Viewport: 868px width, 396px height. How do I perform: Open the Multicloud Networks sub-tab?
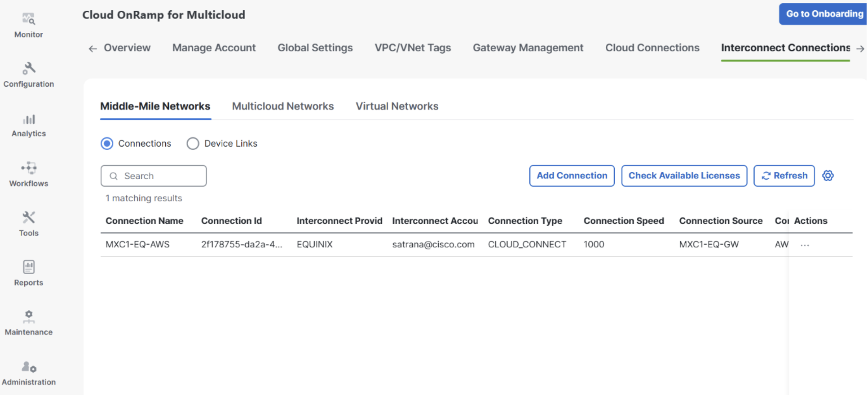coord(283,106)
